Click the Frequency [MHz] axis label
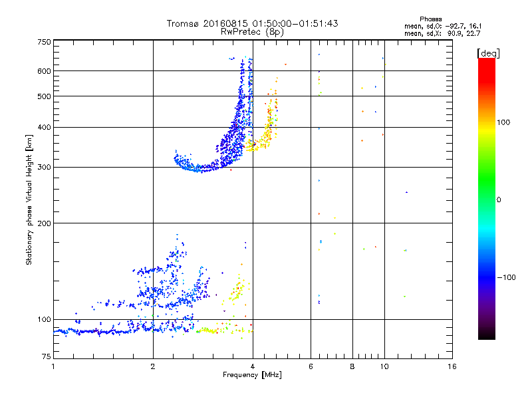Viewport: 532px width, 399px height. 252,375
